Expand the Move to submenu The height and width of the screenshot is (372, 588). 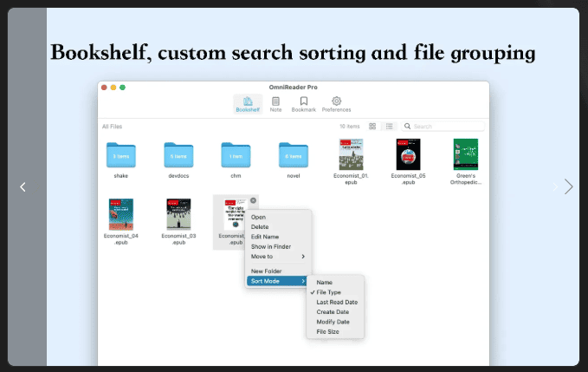tap(278, 257)
